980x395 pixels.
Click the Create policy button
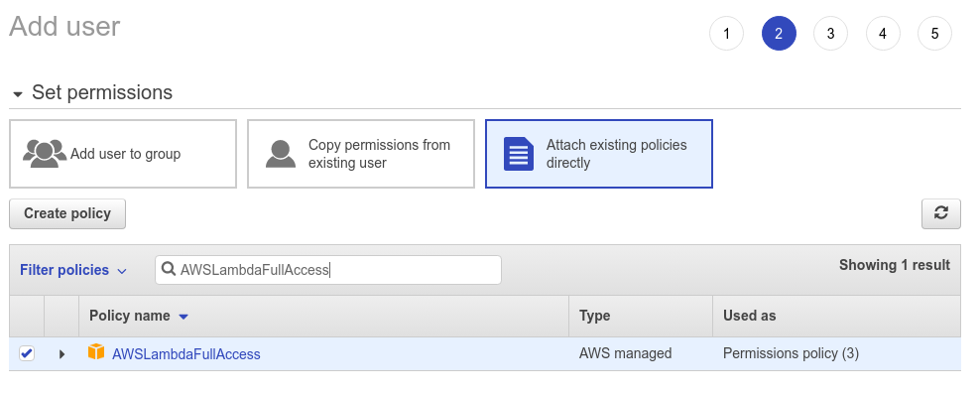(67, 213)
